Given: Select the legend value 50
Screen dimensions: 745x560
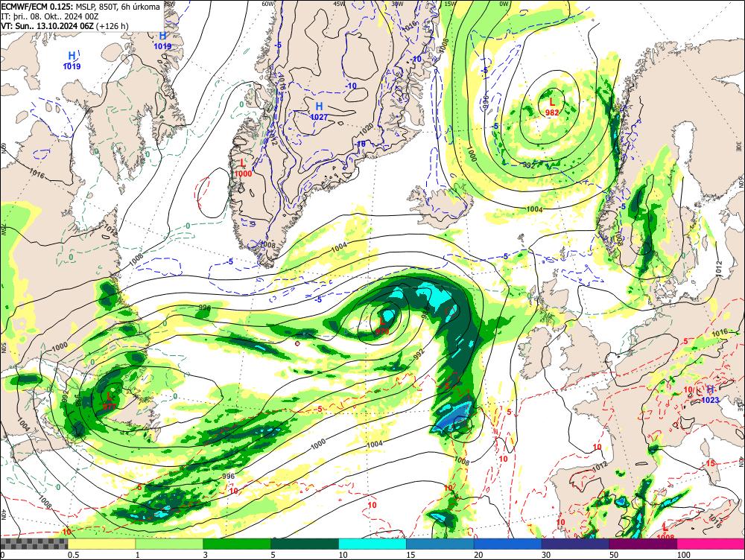Looking at the screenshot, I should [x=614, y=555].
